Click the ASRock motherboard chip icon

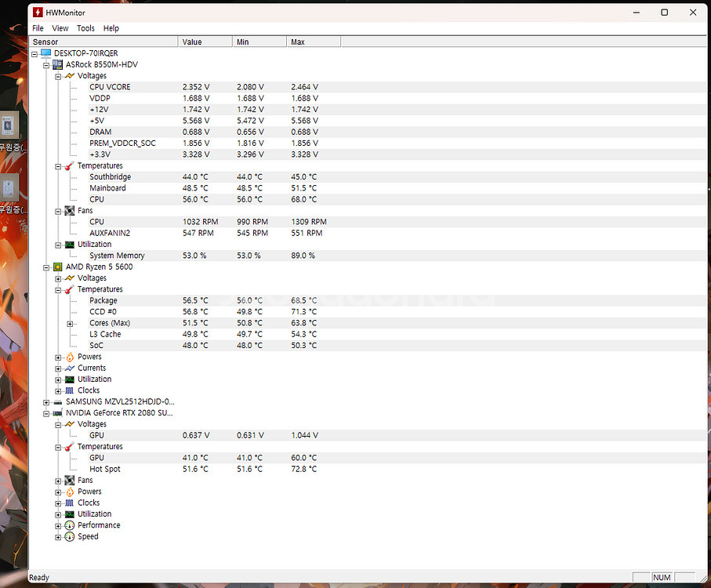click(57, 65)
